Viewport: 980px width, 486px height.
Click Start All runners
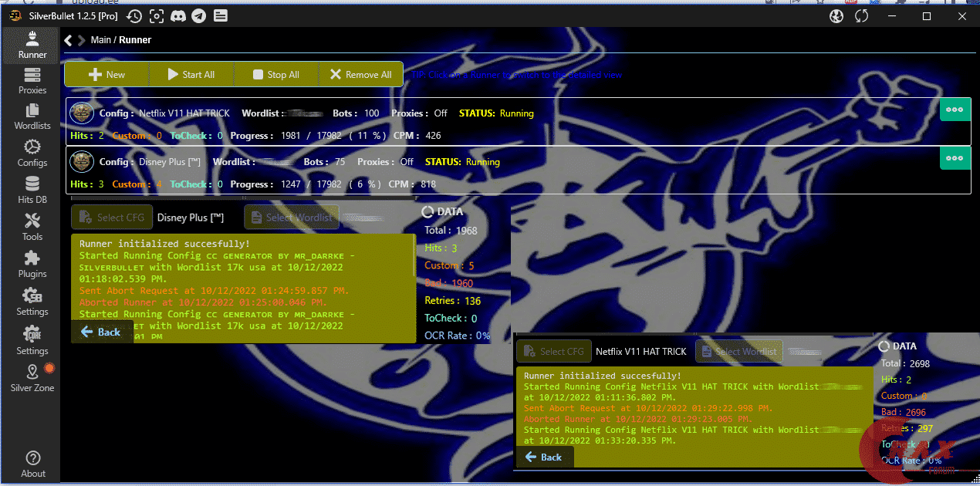(x=191, y=75)
